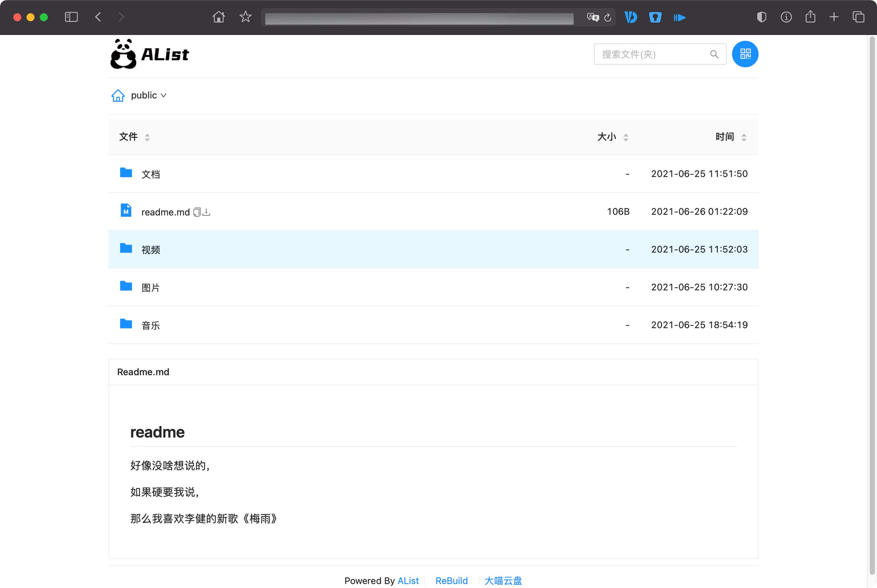Click the ReBuild footer link
Viewport: 877px width, 588px height.
tap(451, 580)
